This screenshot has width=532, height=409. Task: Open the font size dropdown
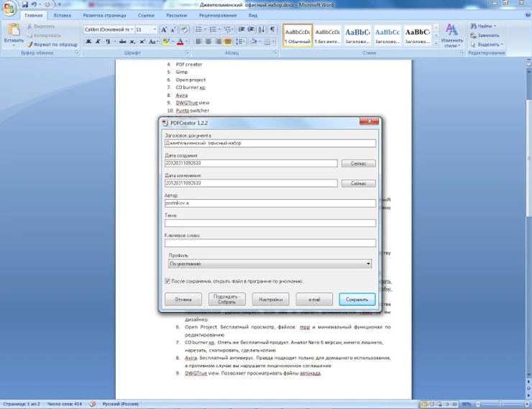(155, 30)
